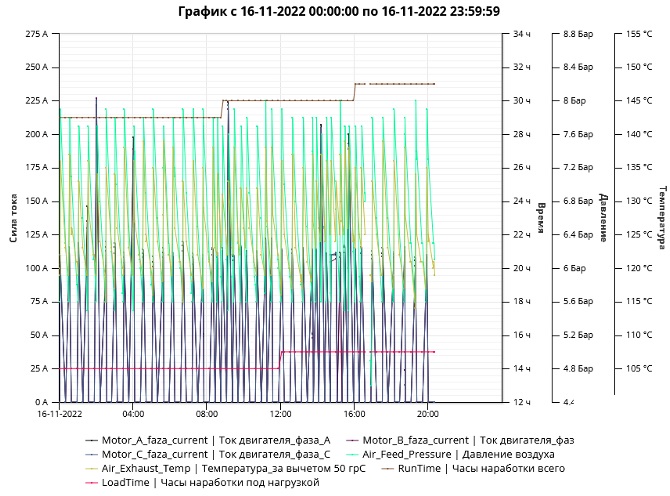Click the 25 A axis label
Image resolution: width=670 pixels, height=496 pixels.
(x=38, y=369)
